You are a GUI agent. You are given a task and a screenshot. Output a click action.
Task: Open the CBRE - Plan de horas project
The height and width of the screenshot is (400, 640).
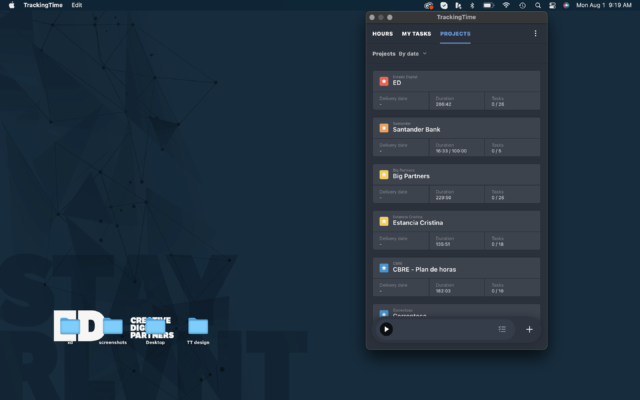pyautogui.click(x=456, y=267)
